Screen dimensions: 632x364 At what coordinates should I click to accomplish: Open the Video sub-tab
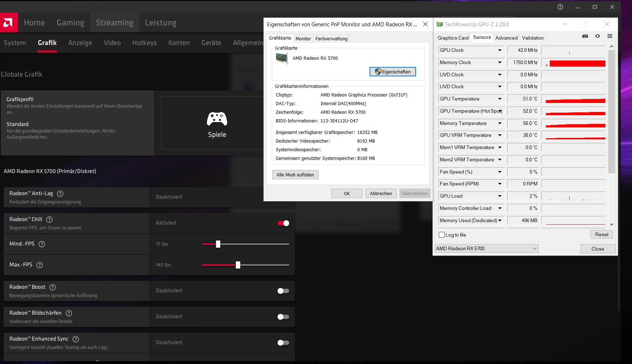pos(112,43)
